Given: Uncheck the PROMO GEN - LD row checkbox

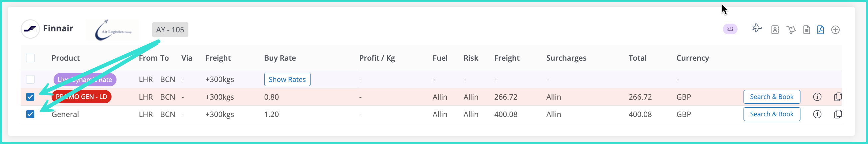Looking at the screenshot, I should coord(30,97).
